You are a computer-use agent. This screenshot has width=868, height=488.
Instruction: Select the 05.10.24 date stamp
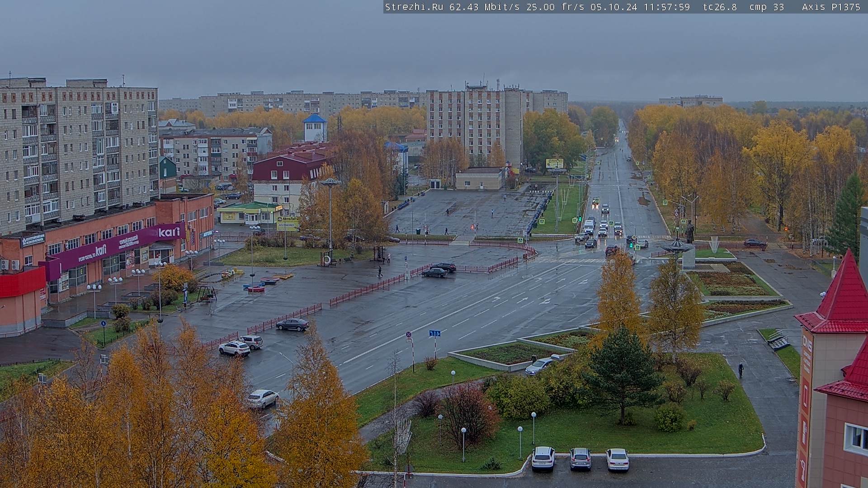coord(613,7)
